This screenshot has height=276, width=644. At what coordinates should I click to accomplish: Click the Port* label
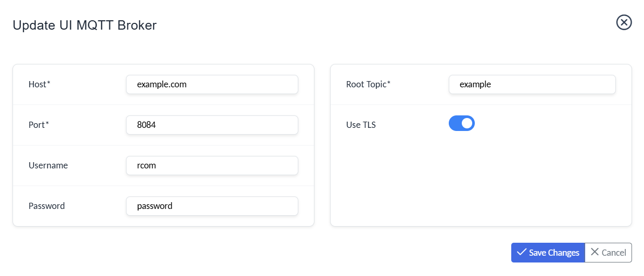pos(39,125)
